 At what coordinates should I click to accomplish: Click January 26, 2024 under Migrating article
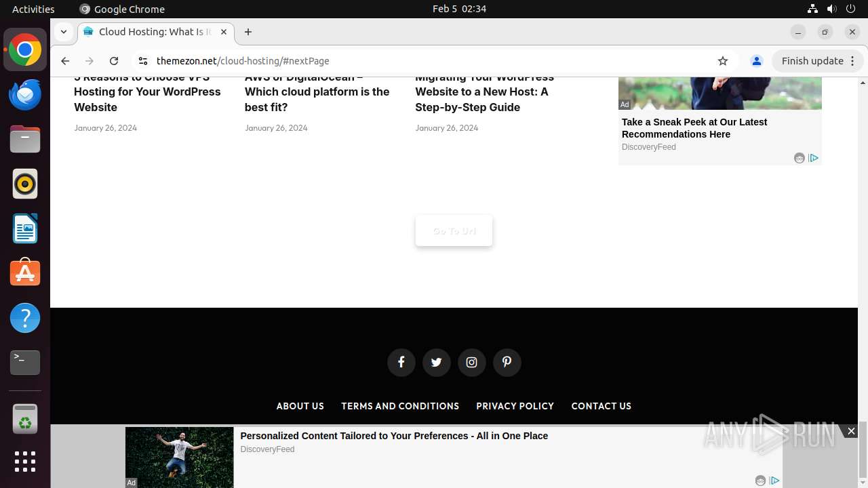(x=446, y=127)
